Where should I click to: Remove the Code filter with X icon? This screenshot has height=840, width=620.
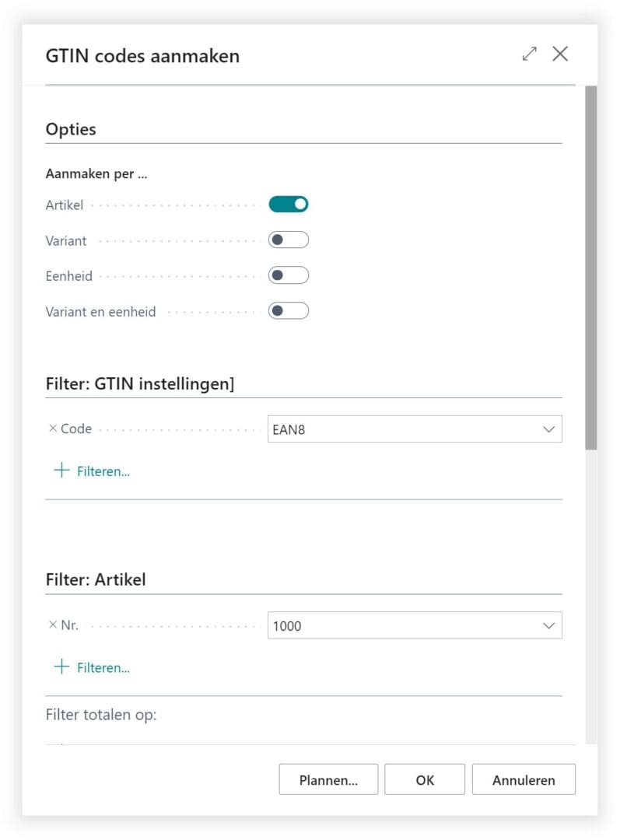[53, 428]
